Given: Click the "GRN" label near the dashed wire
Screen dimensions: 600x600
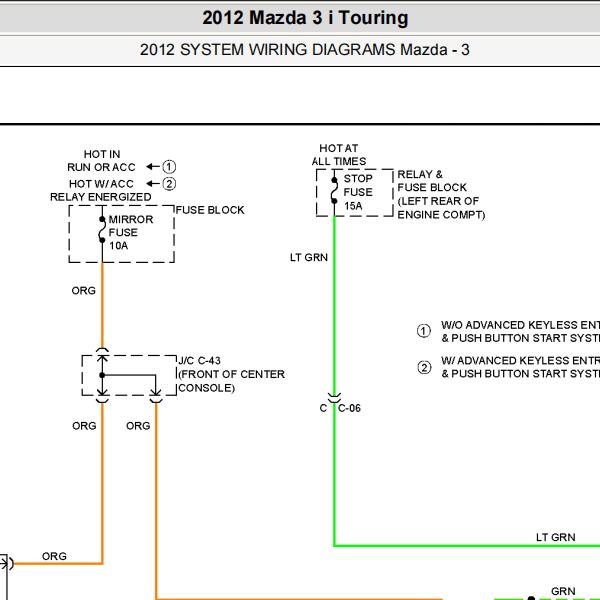Looking at the screenshot, I should 563,591.
